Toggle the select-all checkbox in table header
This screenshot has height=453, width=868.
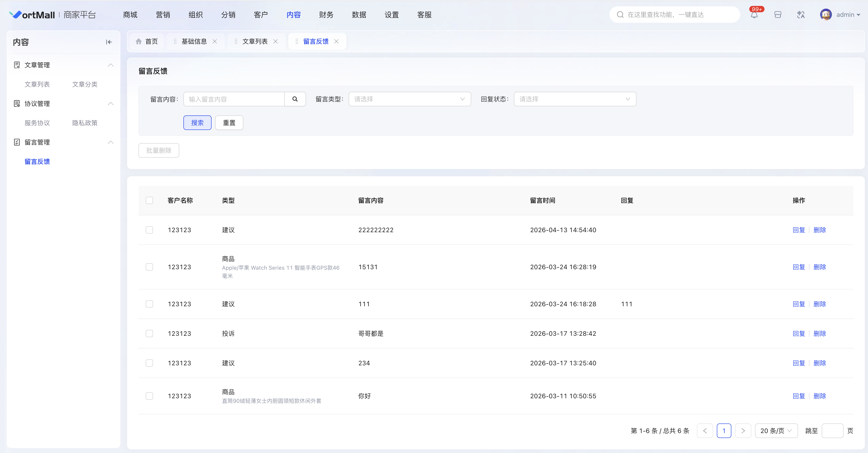tap(149, 200)
